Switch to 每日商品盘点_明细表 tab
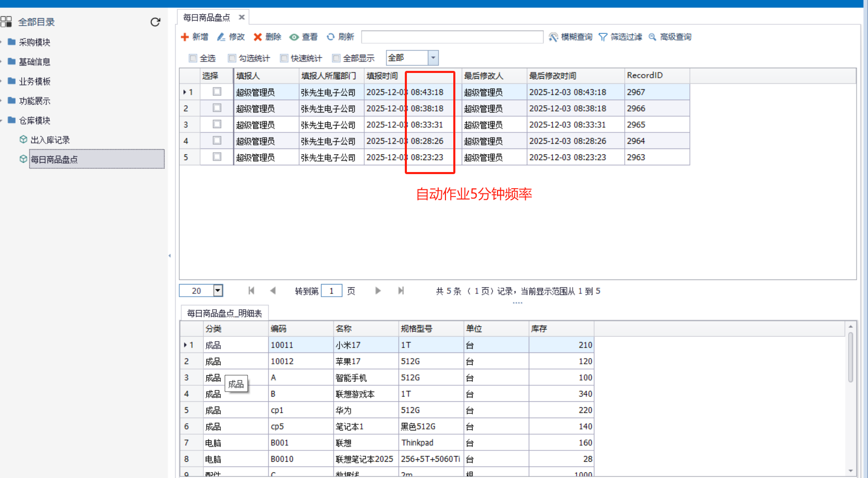 225,313
